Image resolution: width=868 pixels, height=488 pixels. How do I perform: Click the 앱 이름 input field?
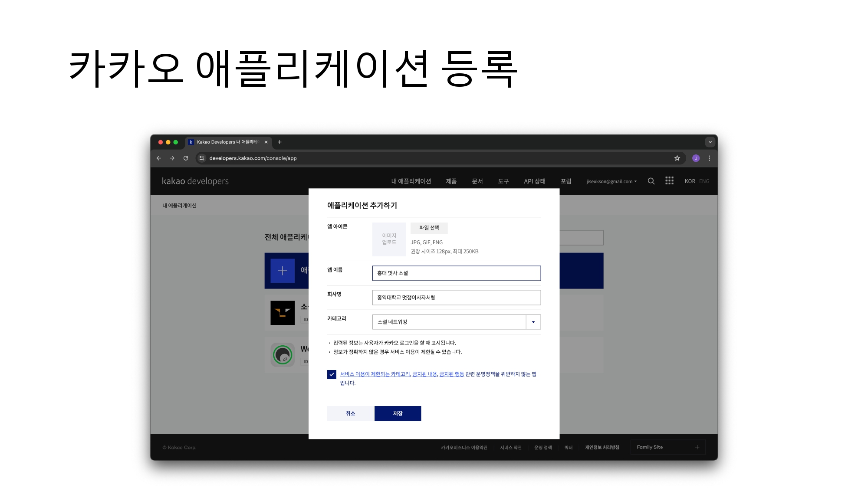(456, 273)
